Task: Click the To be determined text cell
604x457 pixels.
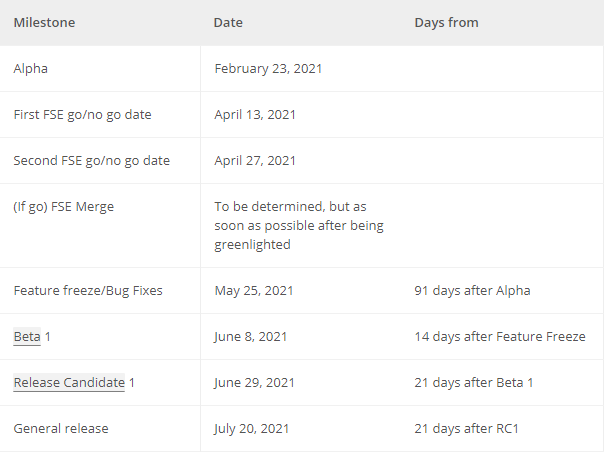Action: [298, 226]
